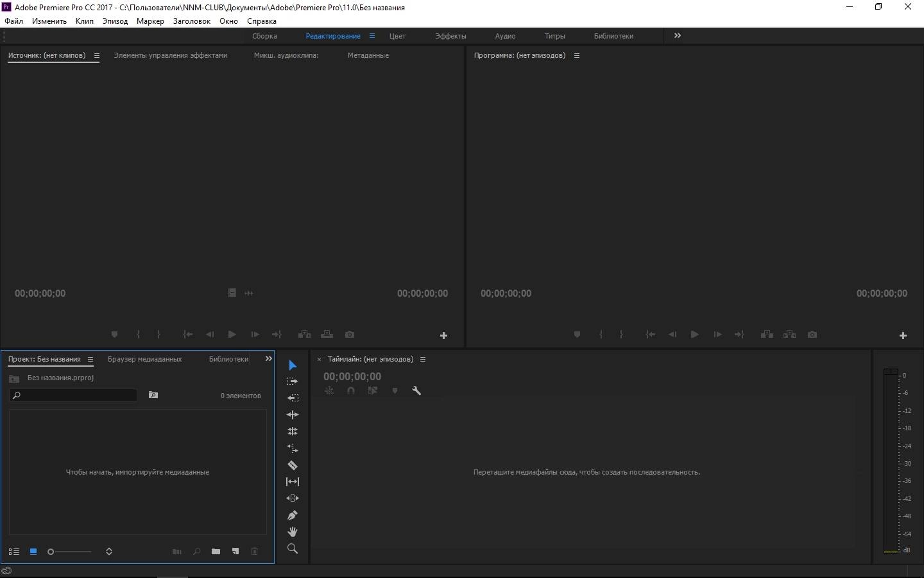Open the Файл menu

click(13, 21)
